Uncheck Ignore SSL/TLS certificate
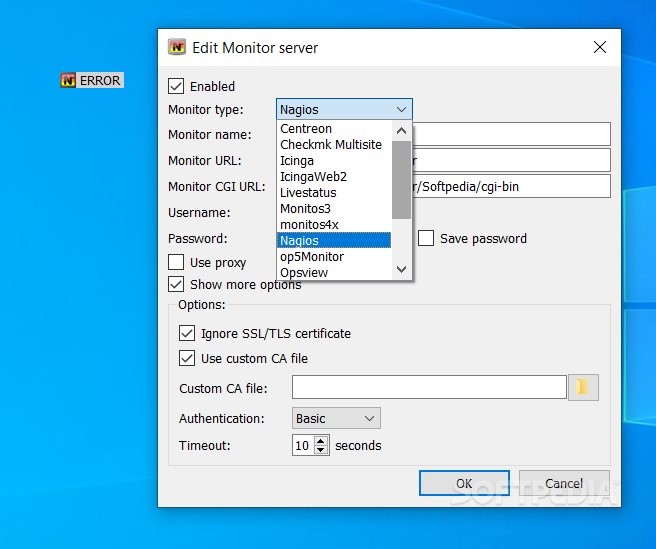The image size is (656, 549). [187, 334]
